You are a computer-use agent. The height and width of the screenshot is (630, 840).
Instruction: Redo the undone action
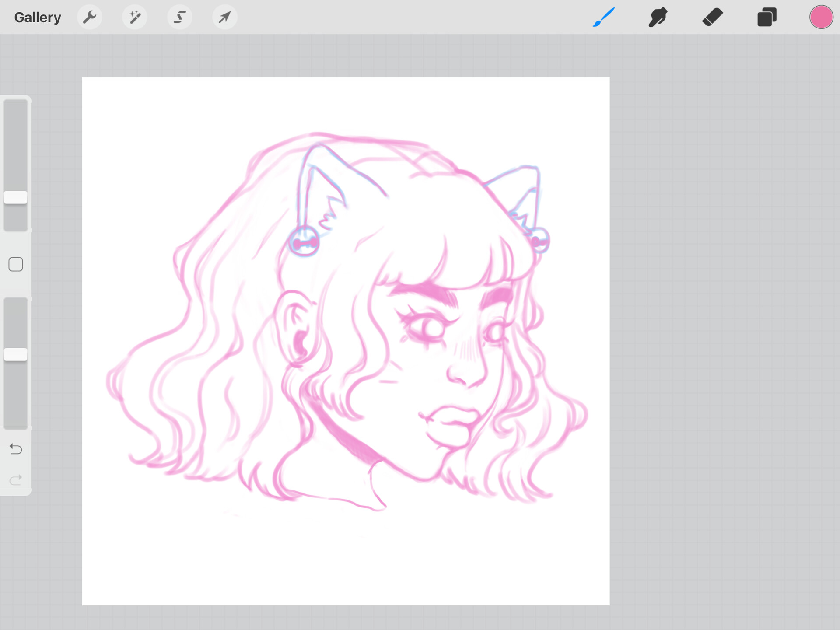click(16, 479)
